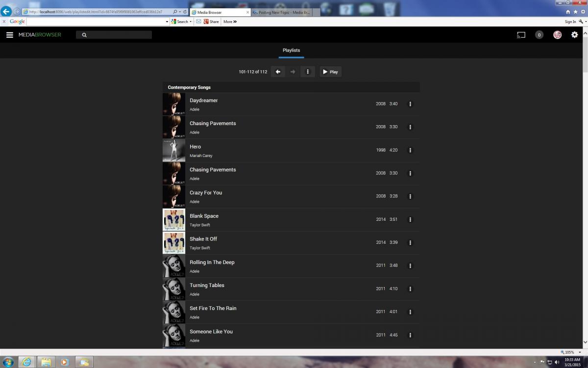Open options for Set Fire To The Rain
The width and height of the screenshot is (588, 368).
(411, 312)
